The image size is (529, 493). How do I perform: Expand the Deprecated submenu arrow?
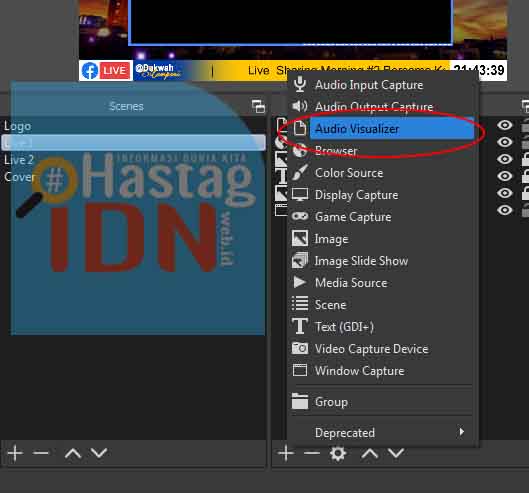tap(462, 432)
